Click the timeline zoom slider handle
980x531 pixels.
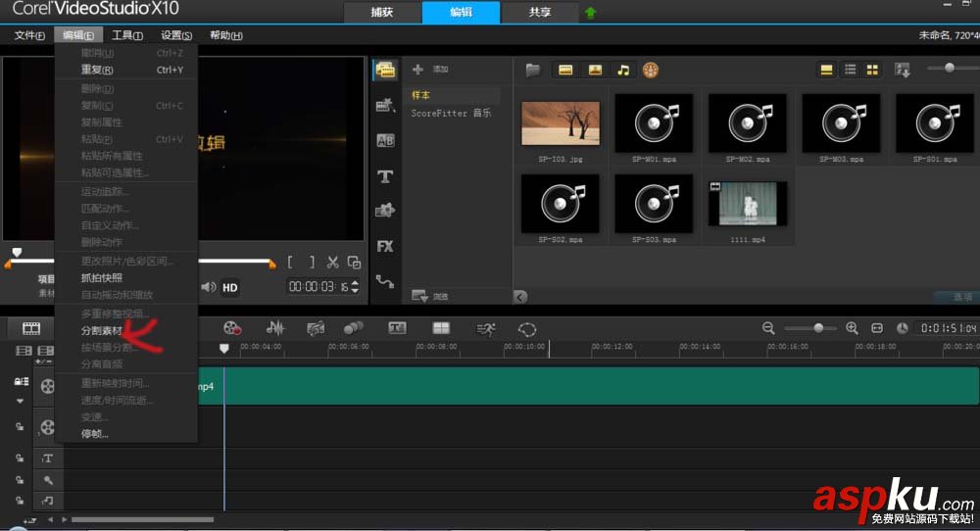click(818, 328)
